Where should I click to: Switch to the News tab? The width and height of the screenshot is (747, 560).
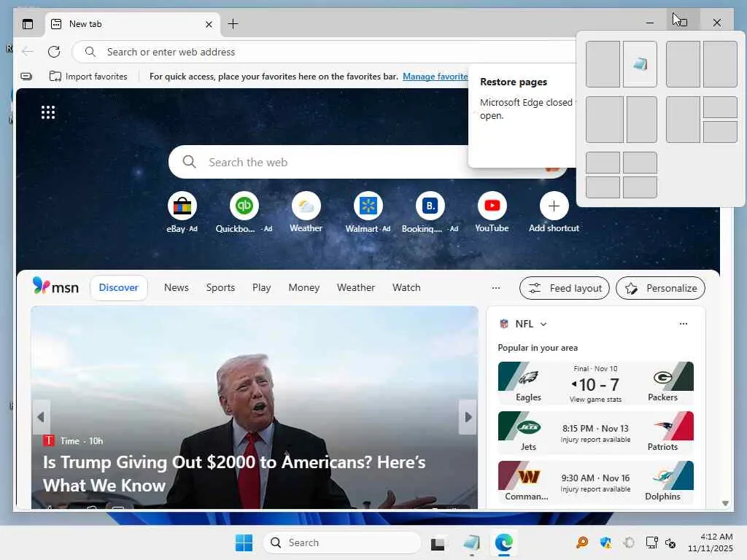click(x=177, y=287)
